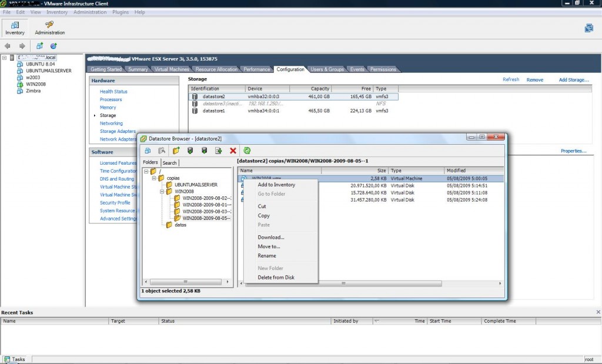Close the Recent Tasks panel
602x364 pixels.
(598, 312)
